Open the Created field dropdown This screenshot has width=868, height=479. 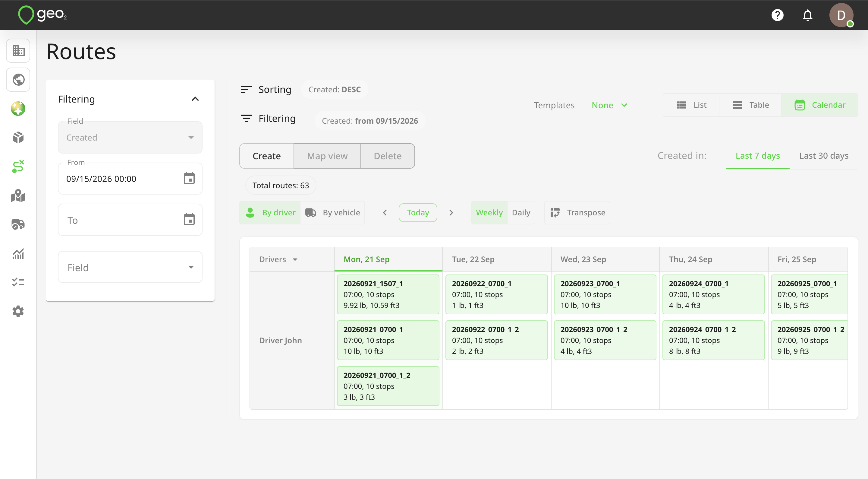click(130, 137)
